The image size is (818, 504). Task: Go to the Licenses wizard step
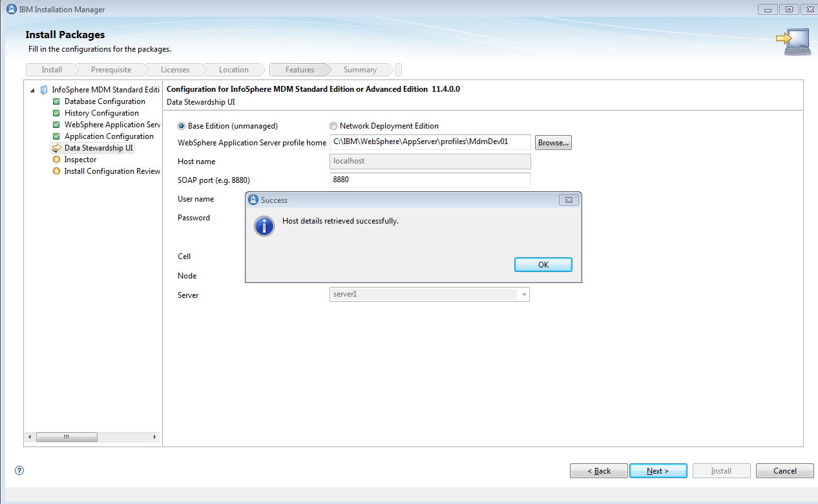tap(175, 70)
